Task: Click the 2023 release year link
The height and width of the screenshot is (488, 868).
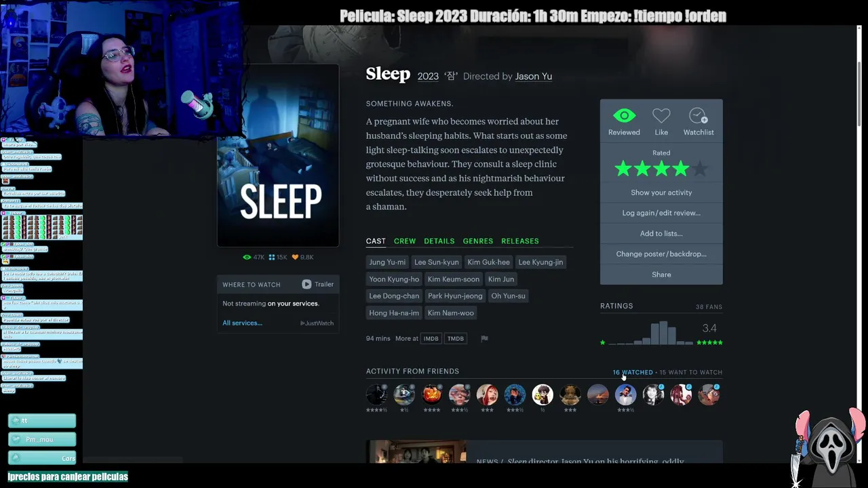Action: [428, 77]
